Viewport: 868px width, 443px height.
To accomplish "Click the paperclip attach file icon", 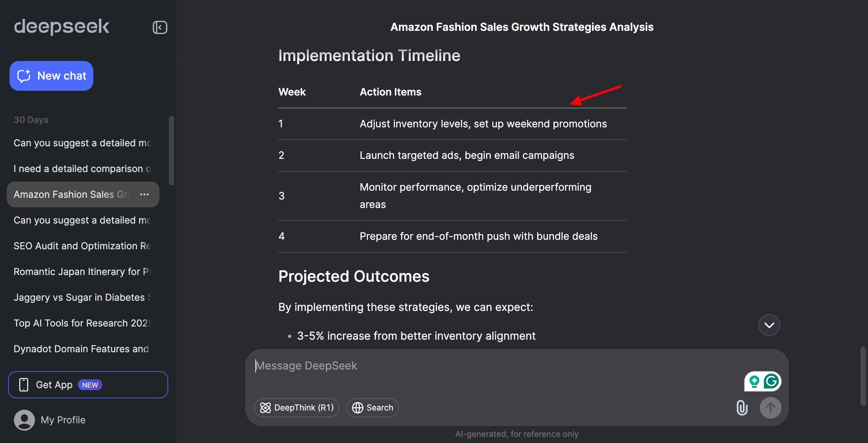I will 742,407.
